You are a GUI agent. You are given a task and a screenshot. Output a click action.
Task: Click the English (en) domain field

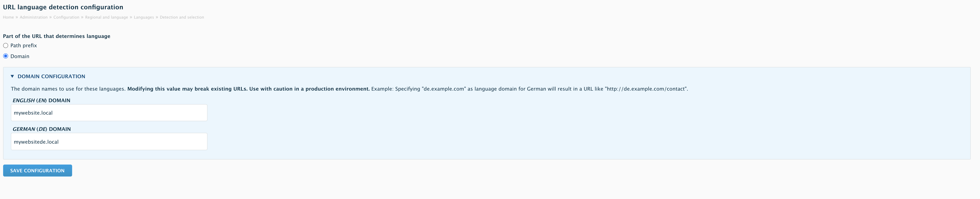pos(109,113)
